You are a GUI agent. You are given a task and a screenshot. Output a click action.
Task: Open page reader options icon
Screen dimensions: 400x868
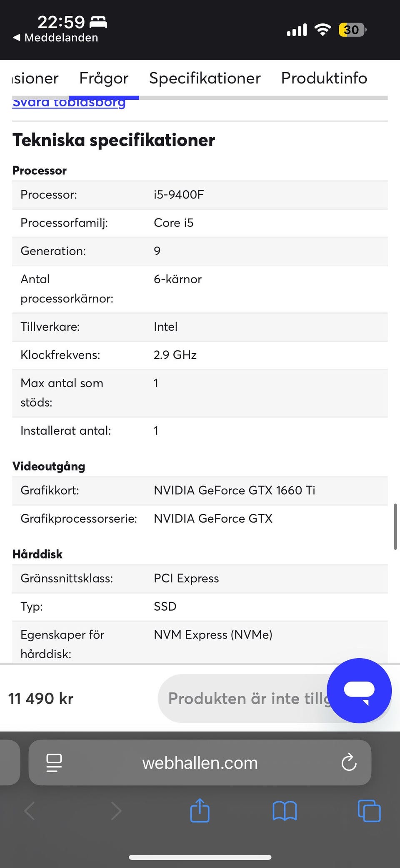click(x=54, y=762)
